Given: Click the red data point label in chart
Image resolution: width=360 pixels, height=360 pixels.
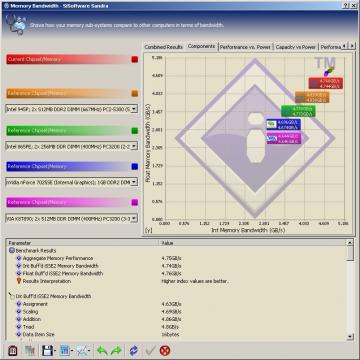Looking at the screenshot, I should tap(326, 83).
